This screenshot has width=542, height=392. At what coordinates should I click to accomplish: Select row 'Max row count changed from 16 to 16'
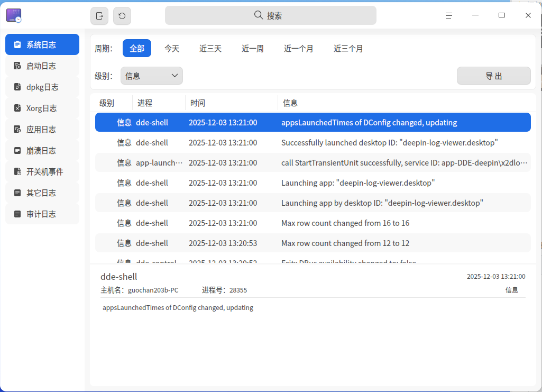pyautogui.click(x=313, y=223)
